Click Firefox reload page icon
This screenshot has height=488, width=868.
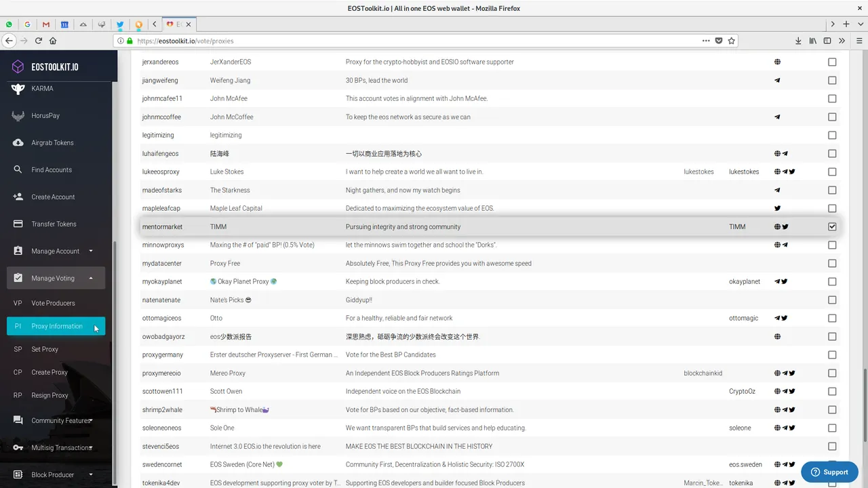[39, 41]
